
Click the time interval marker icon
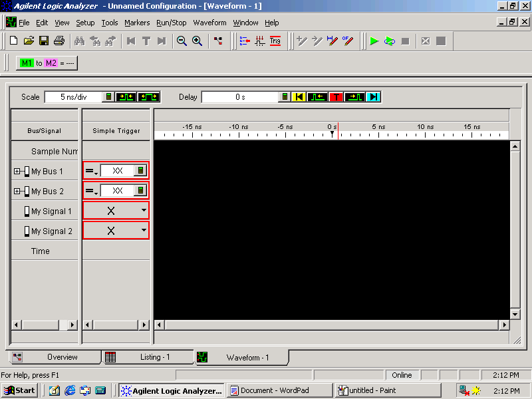pos(332,41)
